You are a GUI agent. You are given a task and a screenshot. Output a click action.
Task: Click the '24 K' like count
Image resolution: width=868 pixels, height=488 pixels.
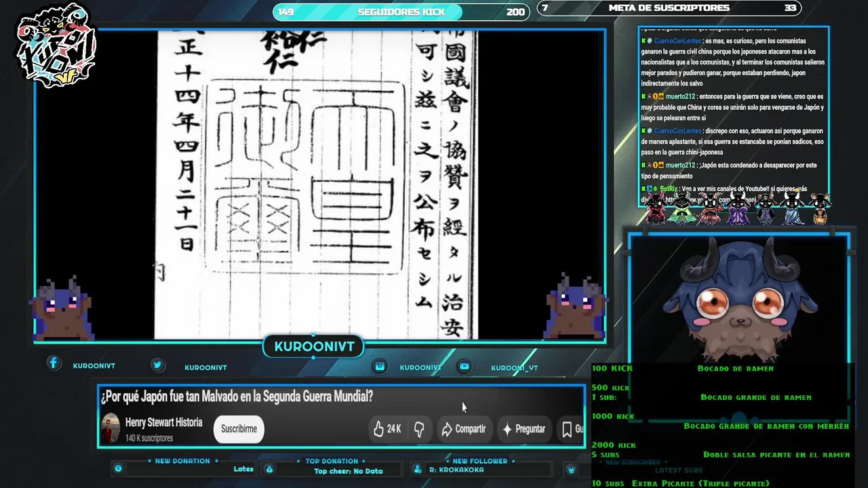point(394,429)
